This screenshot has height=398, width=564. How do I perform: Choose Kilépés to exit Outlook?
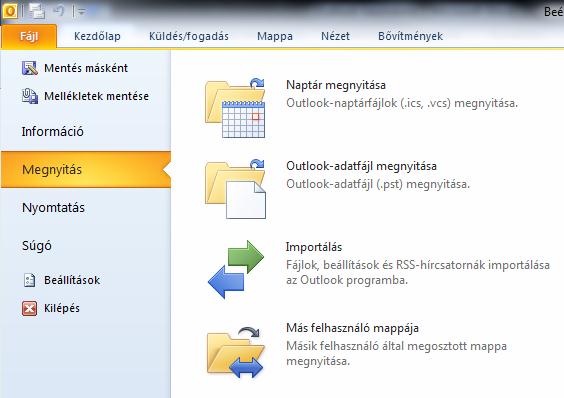[x=62, y=308]
